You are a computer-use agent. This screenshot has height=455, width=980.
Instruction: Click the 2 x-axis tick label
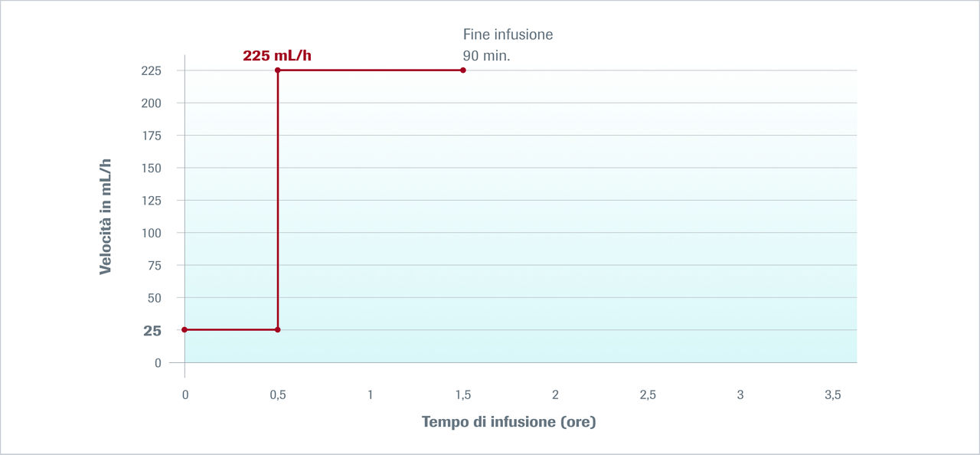[555, 394]
